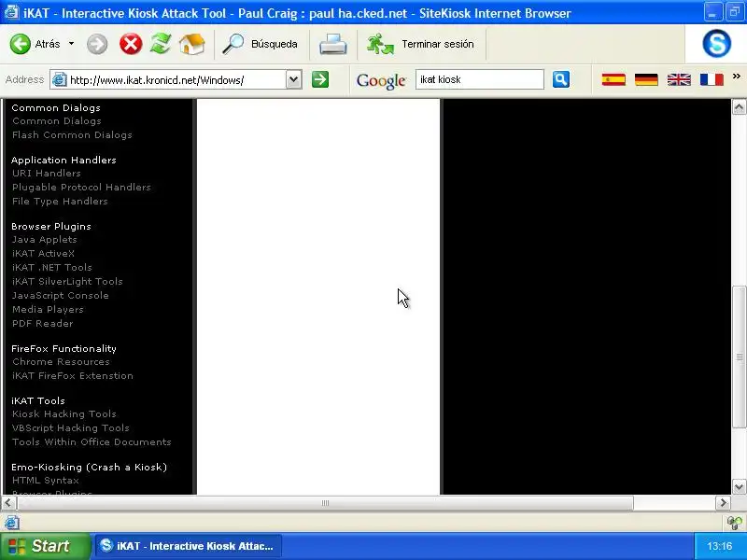This screenshot has width=747, height=560.
Task: Open Plugable Protocol Handlers link
Action: coord(81,188)
